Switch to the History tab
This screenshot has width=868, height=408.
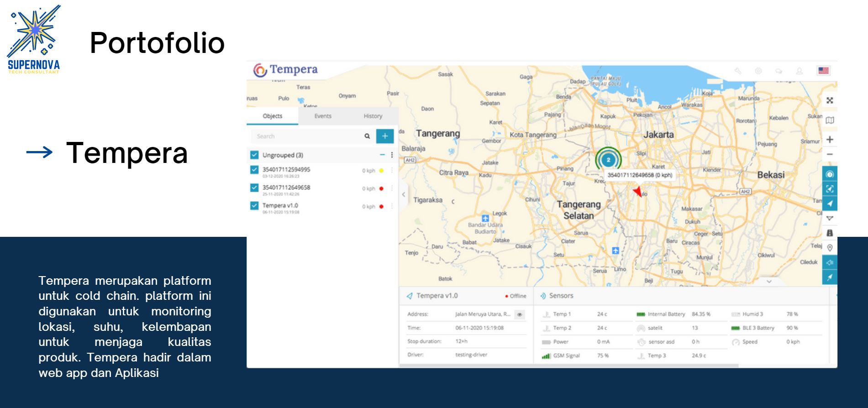[373, 116]
